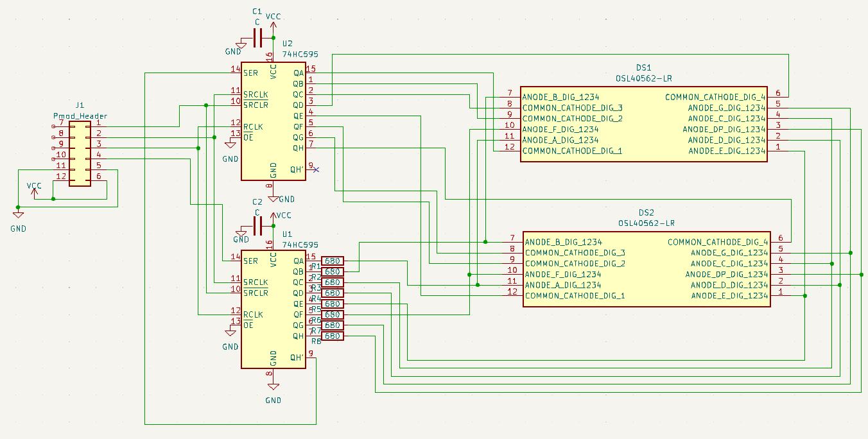The image size is (868, 439).
Task: Select resistor R6 on U1's QF output
Action: pos(333,314)
